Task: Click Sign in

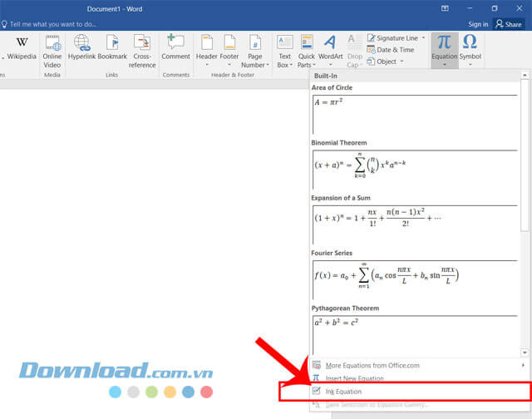Action: pos(478,24)
